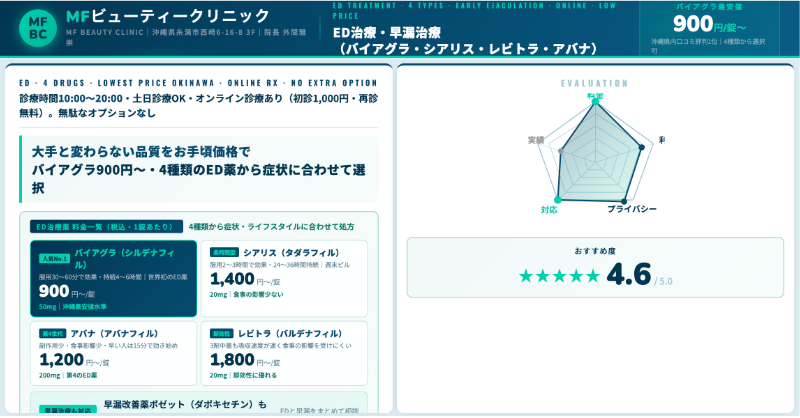The width and height of the screenshot is (800, 418).
Task: Click the プライバシー vertex dot on radar chart
Action: pos(624,201)
